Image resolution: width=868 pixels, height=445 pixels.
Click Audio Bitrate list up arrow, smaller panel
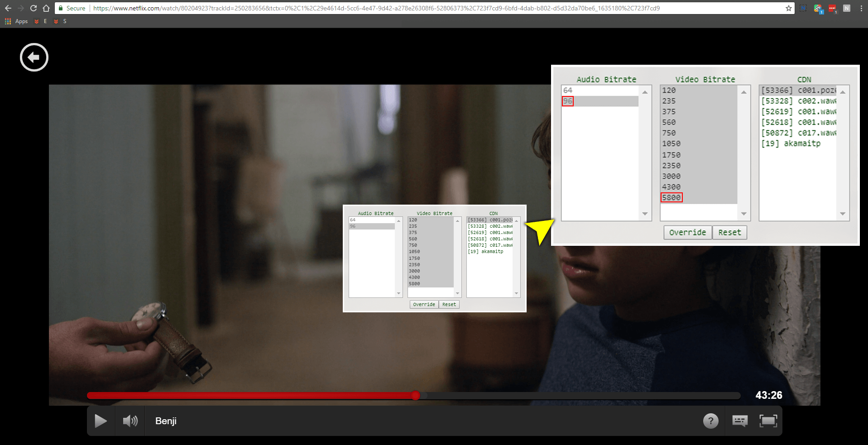(399, 221)
